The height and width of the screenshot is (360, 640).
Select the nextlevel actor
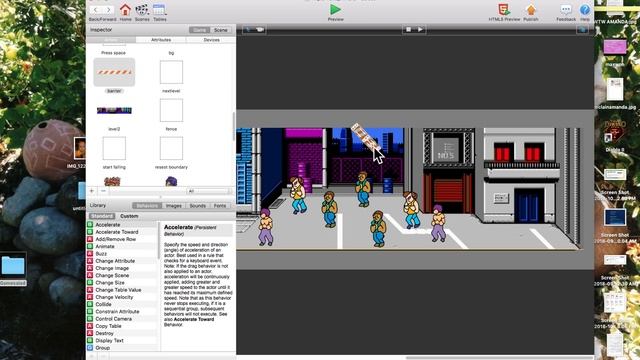(x=171, y=72)
